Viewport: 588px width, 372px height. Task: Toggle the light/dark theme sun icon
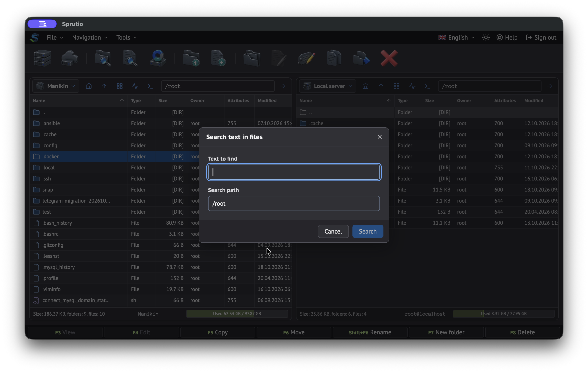click(486, 37)
